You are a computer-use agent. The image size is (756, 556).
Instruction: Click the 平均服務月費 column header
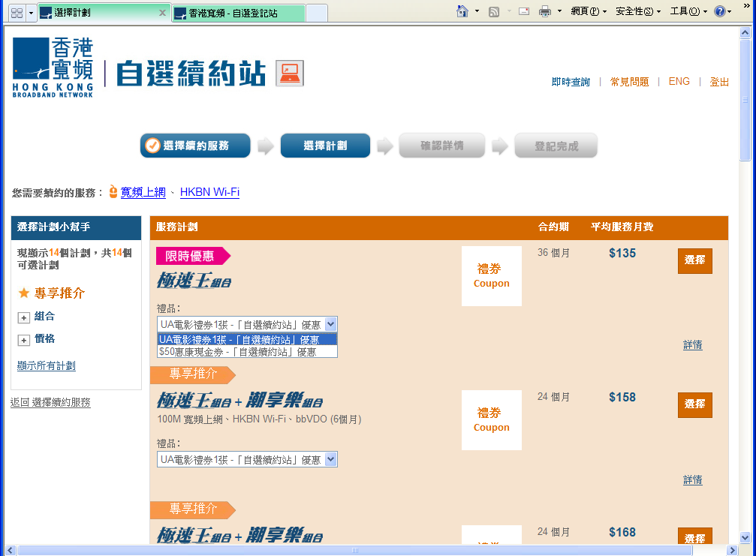[622, 227]
